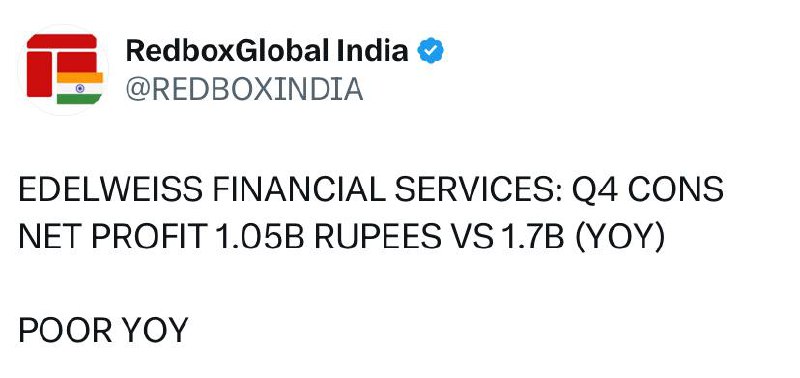
Task: Click the Indian flag in the avatar
Action: [x=80, y=88]
